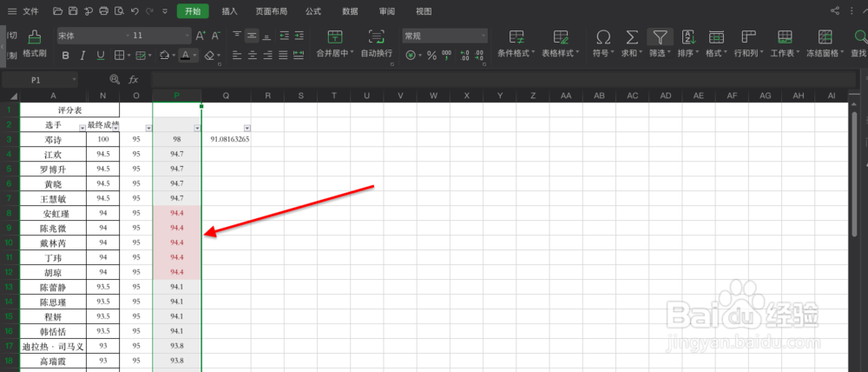Click the share icon at top right
The image size is (868, 372).
click(835, 11)
